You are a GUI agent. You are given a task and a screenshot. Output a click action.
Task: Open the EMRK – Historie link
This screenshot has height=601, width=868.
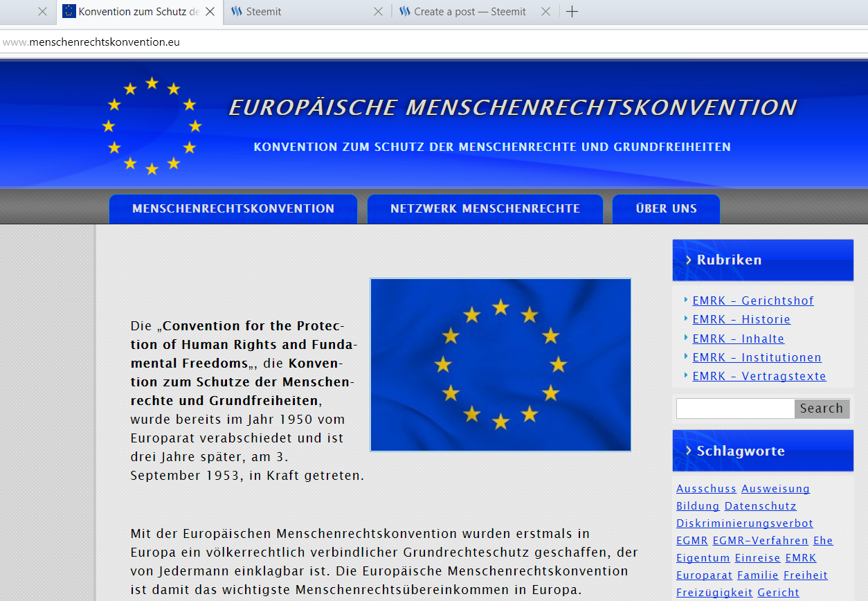click(741, 319)
